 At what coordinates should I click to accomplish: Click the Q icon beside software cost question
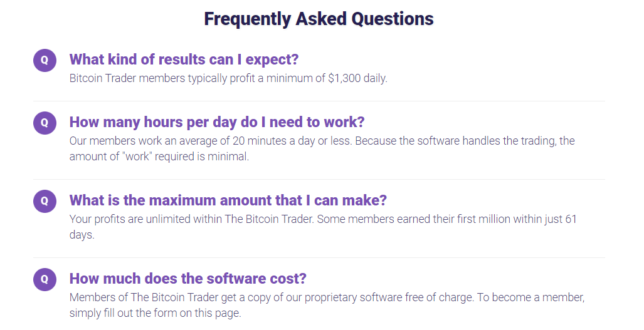(x=45, y=279)
